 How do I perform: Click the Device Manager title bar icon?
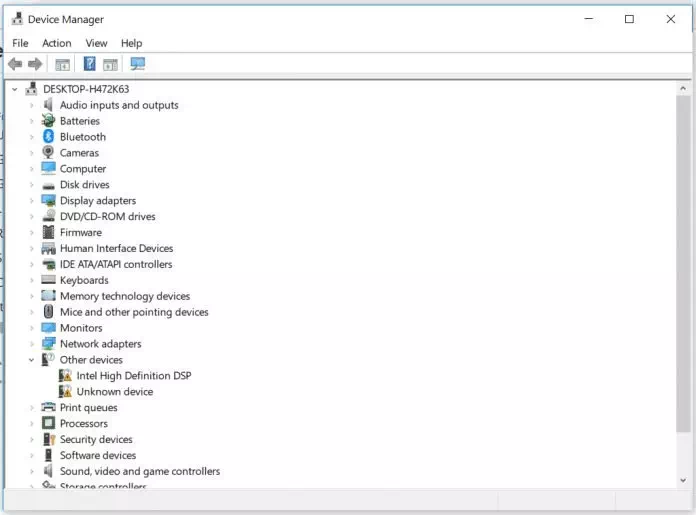[x=17, y=19]
